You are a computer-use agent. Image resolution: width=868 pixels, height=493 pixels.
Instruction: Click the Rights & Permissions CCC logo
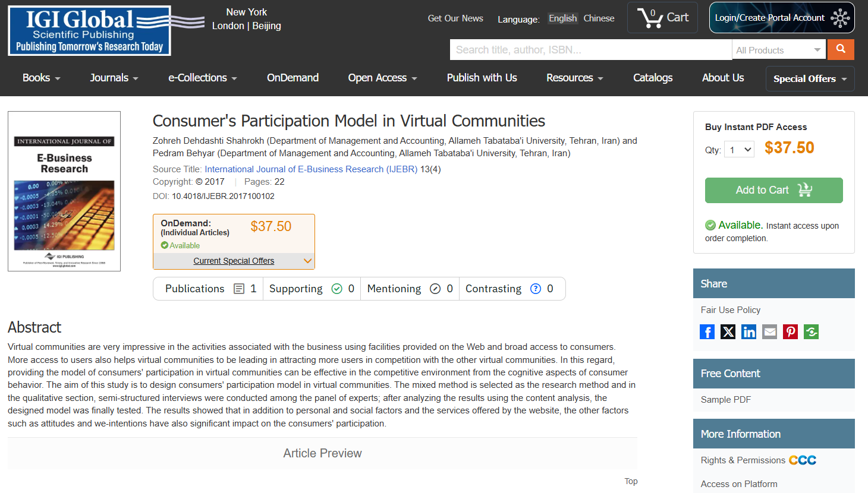pos(803,460)
